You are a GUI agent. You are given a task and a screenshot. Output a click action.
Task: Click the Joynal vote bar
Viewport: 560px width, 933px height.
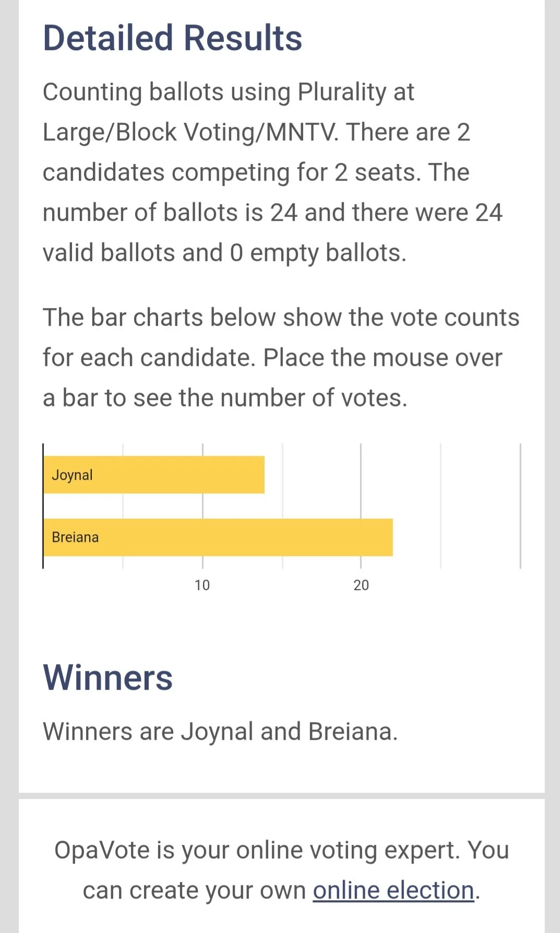coord(154,475)
